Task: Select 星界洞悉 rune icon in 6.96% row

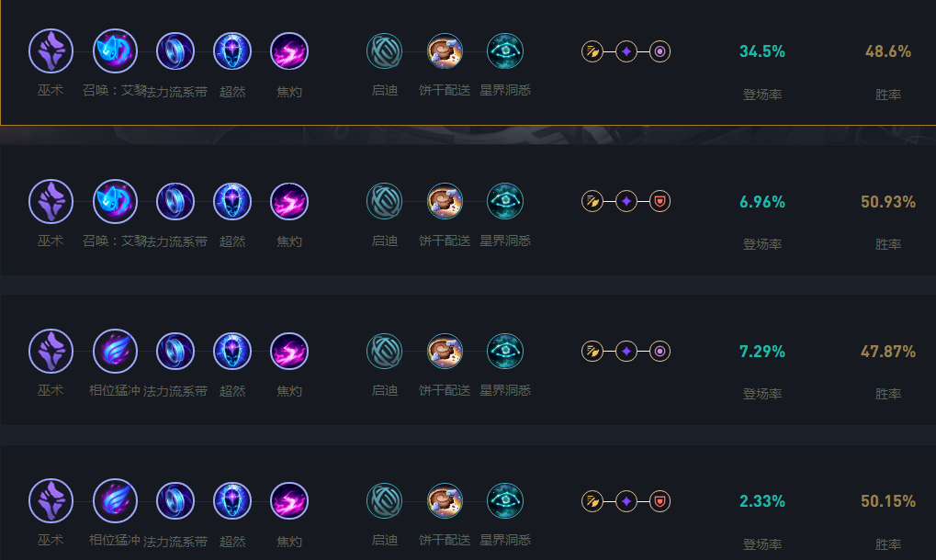Action: pos(505,202)
